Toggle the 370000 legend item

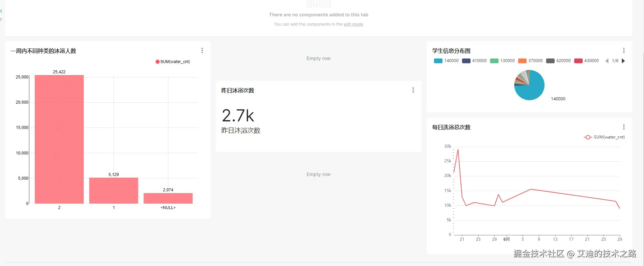(530, 61)
